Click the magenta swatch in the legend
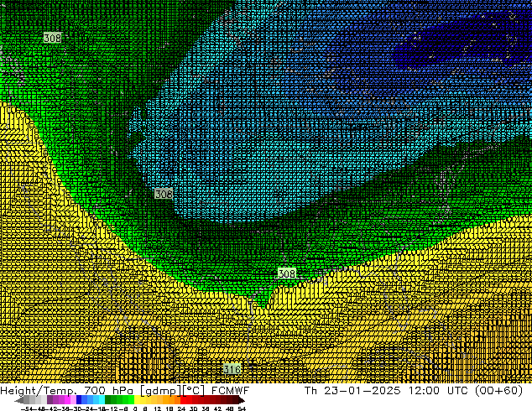The image size is (532, 411). pos(67,400)
